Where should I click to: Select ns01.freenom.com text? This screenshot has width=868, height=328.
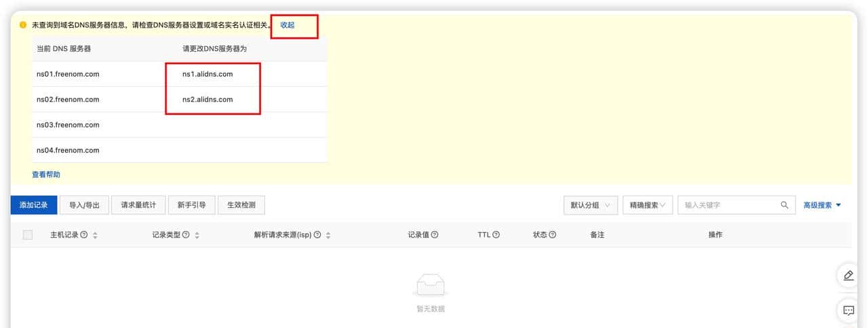[x=68, y=74]
